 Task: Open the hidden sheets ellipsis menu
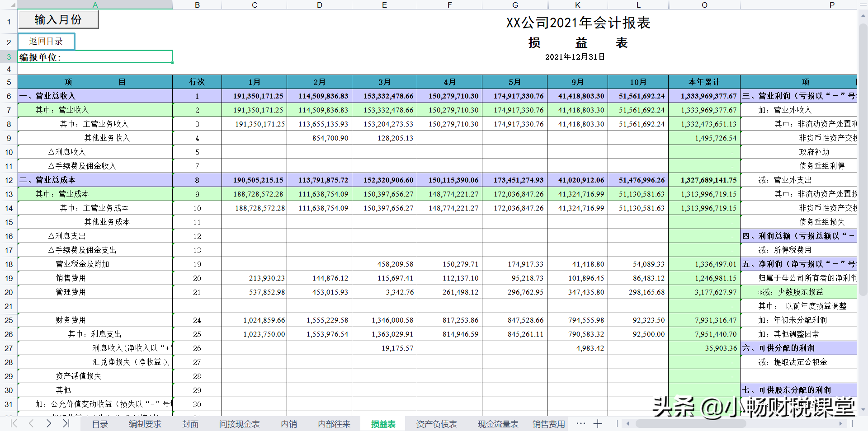580,424
